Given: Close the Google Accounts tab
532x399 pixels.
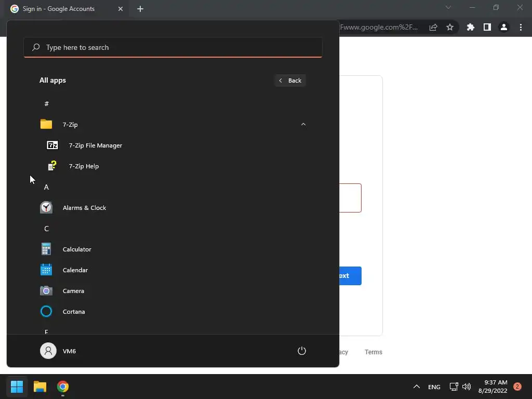Looking at the screenshot, I should (x=121, y=9).
